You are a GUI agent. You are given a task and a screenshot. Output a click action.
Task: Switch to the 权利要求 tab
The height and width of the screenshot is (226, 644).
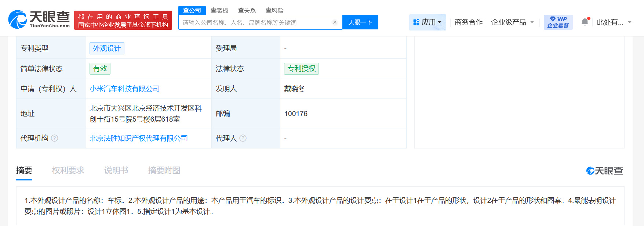pyautogui.click(x=68, y=171)
